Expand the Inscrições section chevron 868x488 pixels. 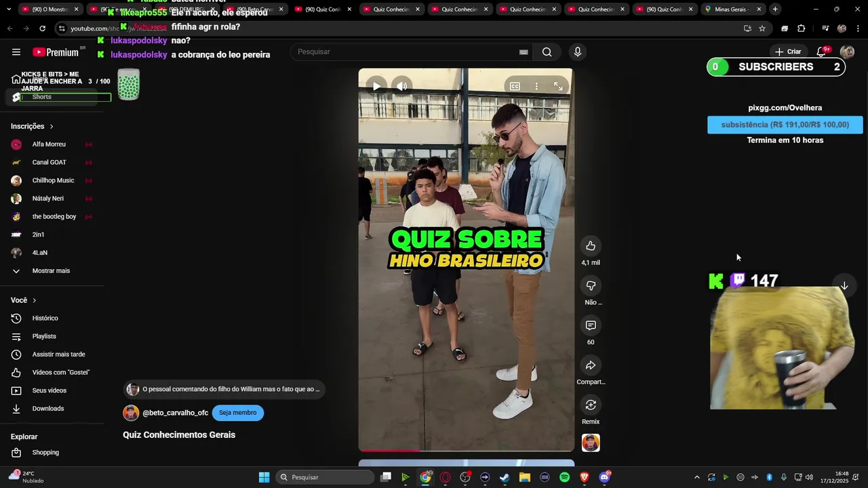(x=52, y=127)
